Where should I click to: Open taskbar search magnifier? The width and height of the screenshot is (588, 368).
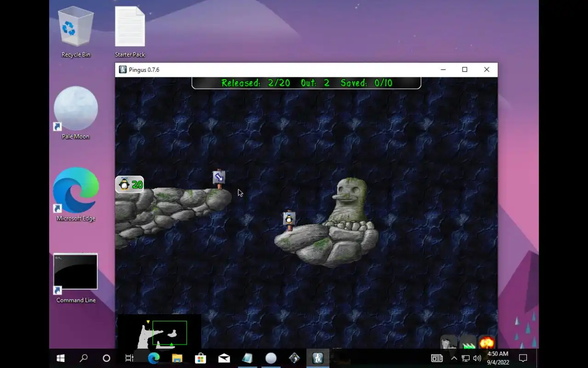(84, 358)
